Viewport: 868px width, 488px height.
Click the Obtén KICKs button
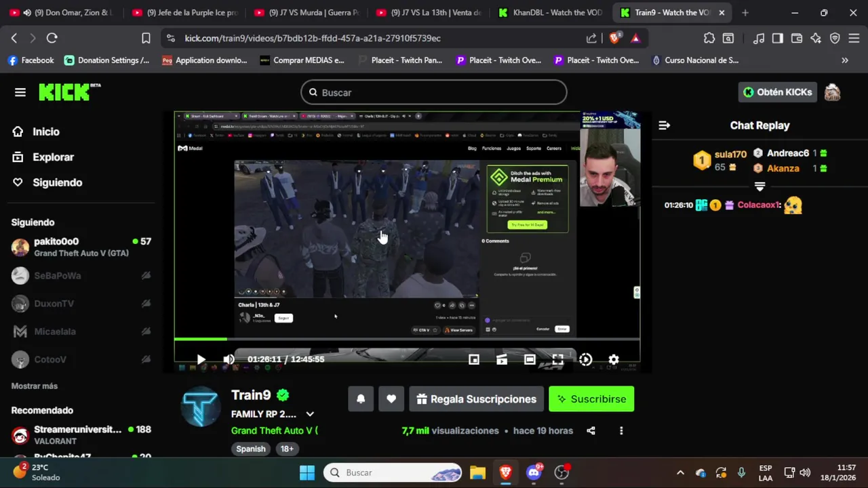click(x=777, y=92)
